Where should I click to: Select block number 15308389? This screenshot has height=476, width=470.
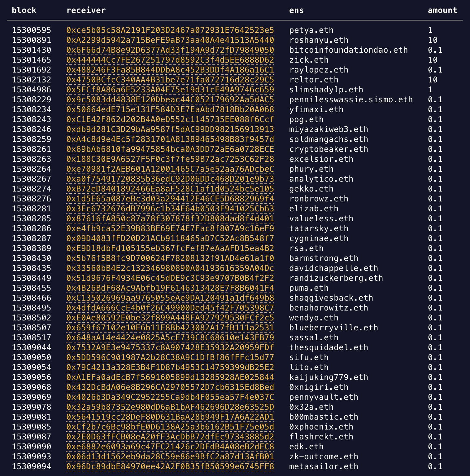(32, 248)
